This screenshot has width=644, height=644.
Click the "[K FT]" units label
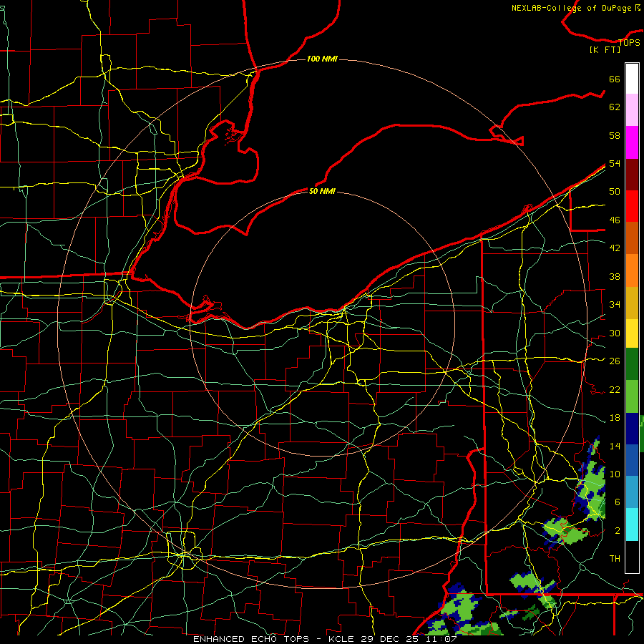click(605, 49)
